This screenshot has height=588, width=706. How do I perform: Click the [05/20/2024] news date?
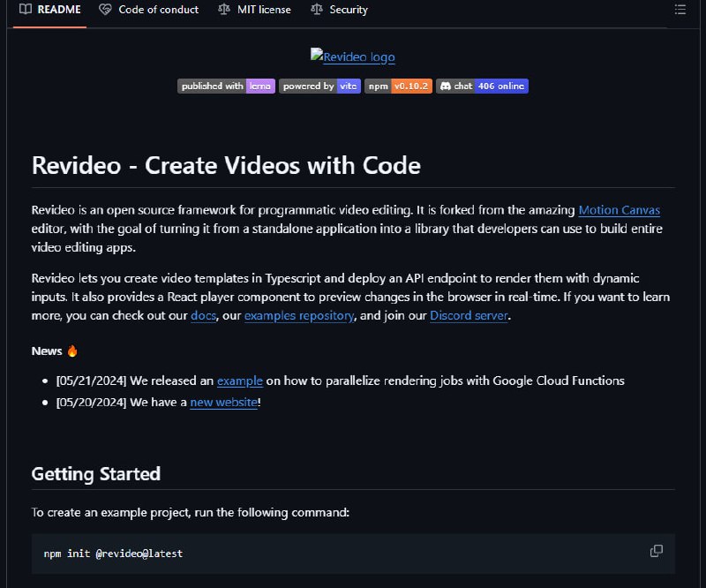[92, 402]
